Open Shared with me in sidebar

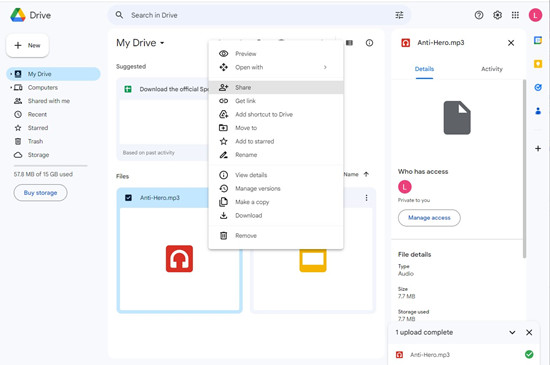click(53, 101)
